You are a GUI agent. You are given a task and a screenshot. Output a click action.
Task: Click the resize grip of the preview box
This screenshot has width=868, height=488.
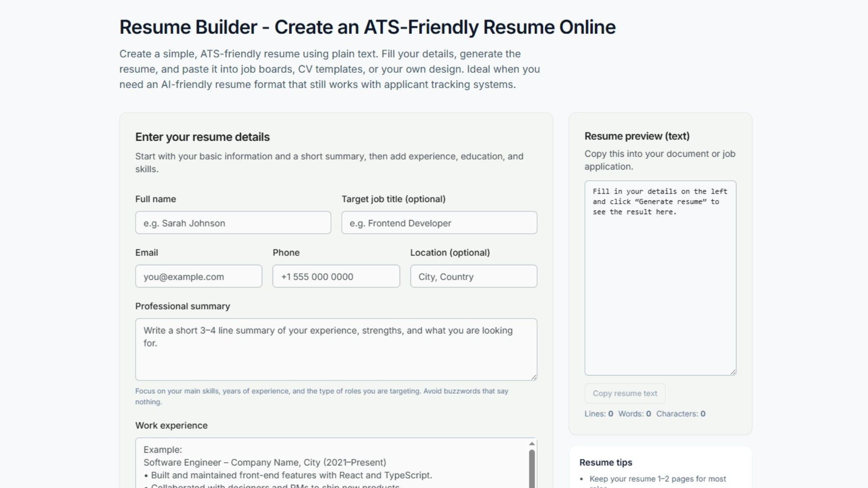(733, 372)
